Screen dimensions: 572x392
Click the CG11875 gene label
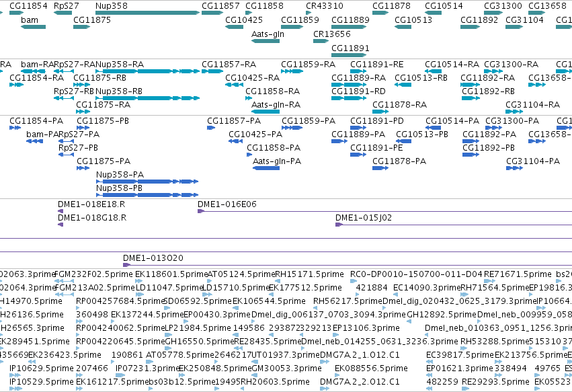(x=92, y=19)
